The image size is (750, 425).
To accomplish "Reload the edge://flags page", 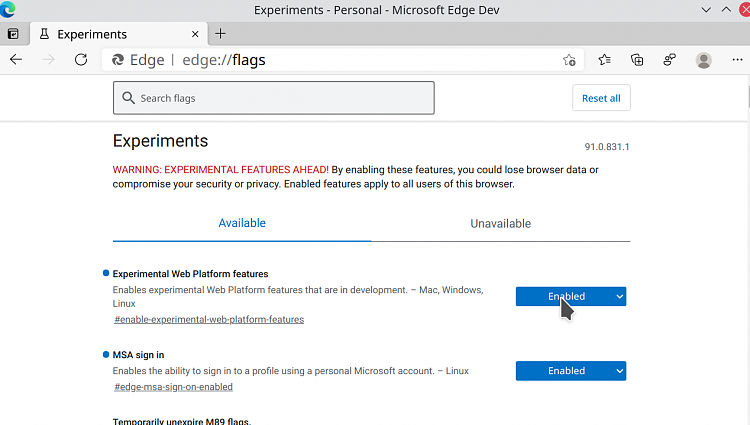I will 81,59.
